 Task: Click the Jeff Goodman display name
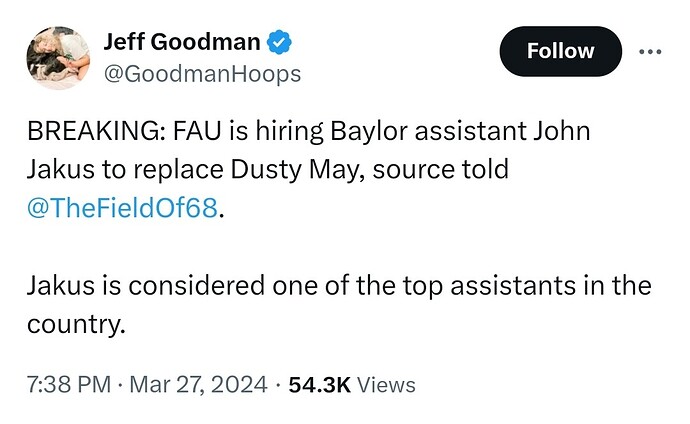point(180,42)
